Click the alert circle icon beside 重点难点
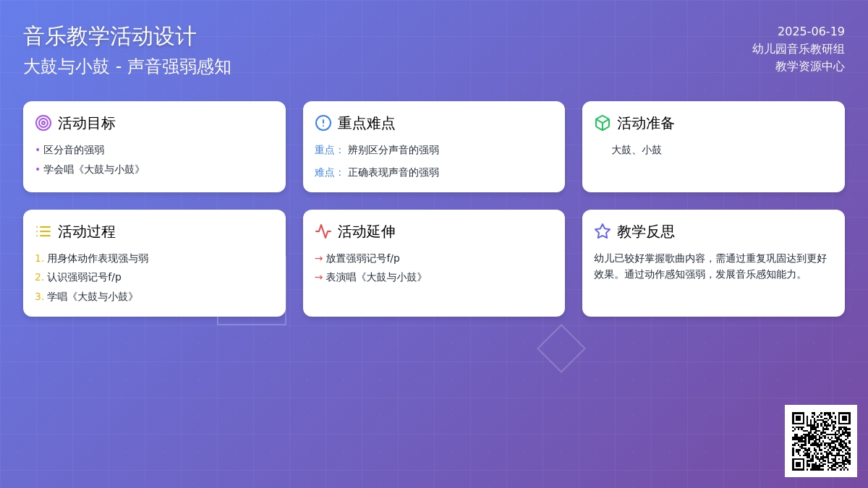868x488 pixels. coord(323,123)
